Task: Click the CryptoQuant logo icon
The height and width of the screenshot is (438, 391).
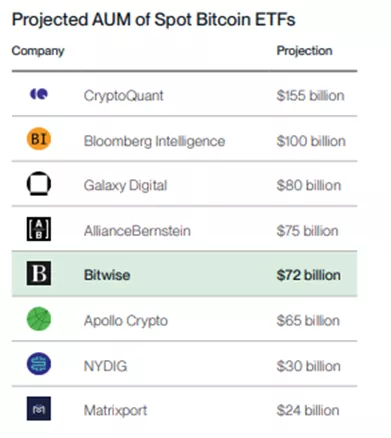Action: [x=39, y=94]
